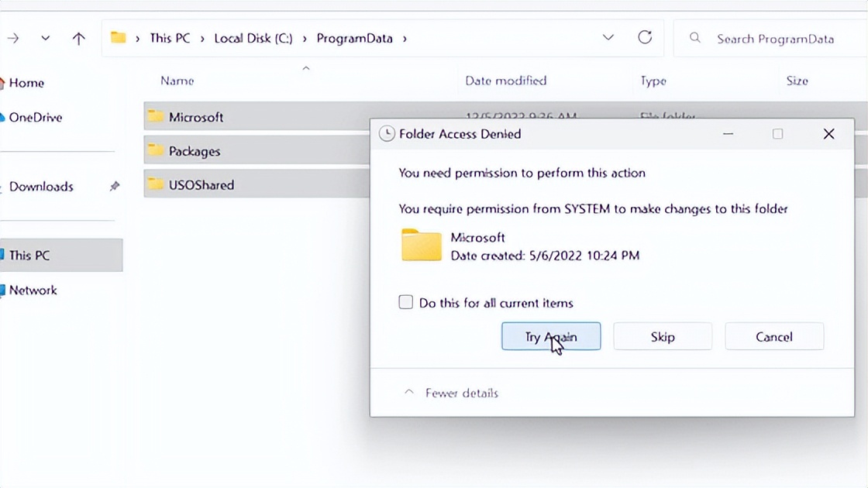Click the search magnifier in Search ProgramData
This screenshot has width=868, height=488.
(x=694, y=37)
